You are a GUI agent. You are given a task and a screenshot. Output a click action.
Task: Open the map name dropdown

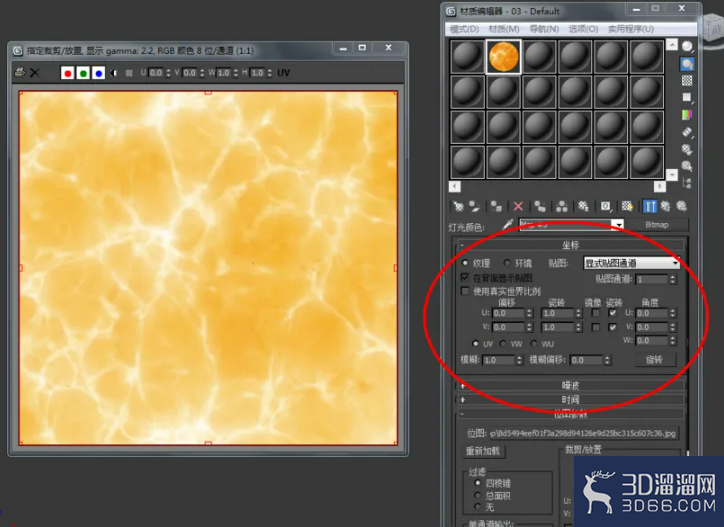[x=617, y=224]
